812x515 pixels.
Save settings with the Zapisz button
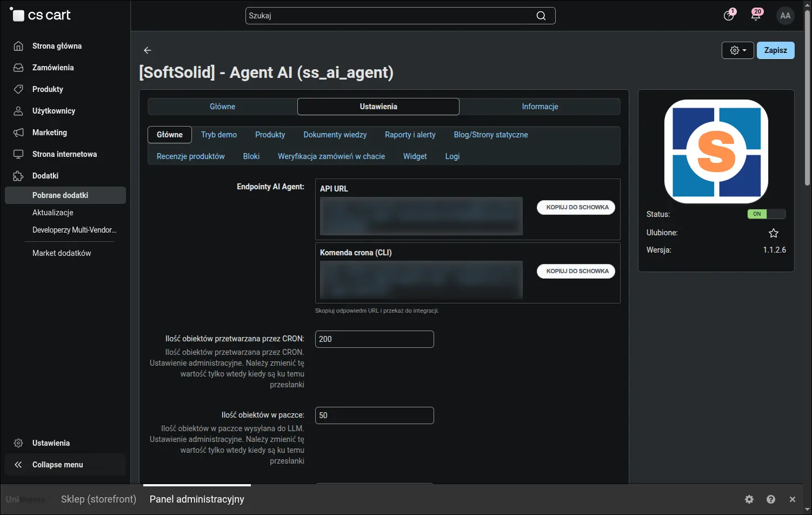(x=776, y=50)
